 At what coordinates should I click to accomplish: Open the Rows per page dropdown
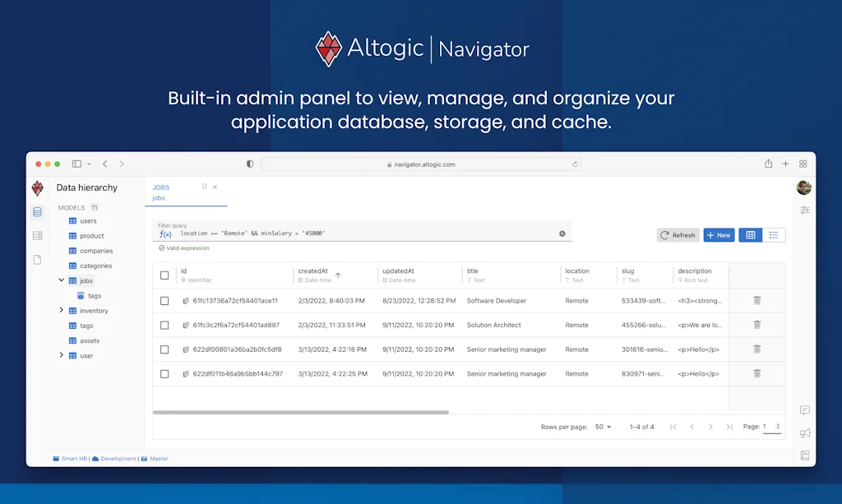(603, 427)
